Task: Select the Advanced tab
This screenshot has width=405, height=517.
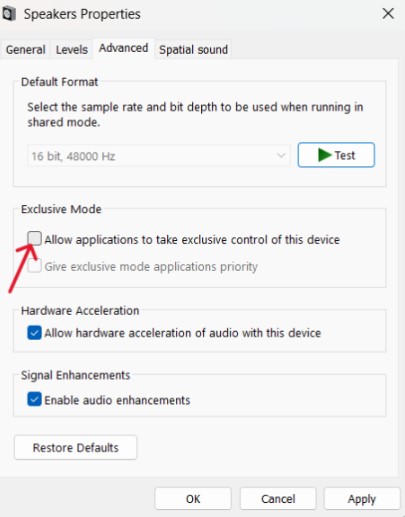Action: click(124, 48)
